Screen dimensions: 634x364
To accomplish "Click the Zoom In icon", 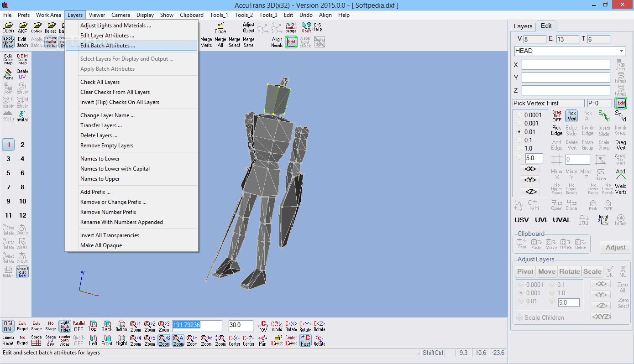I will pos(192,340).
